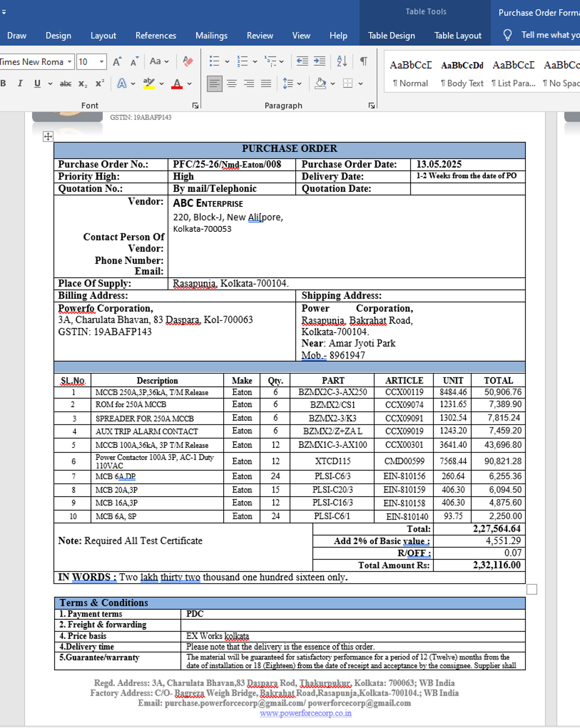This screenshot has height=728, width=580.
Task: Toggle Justify paragraph alignment
Action: click(x=266, y=83)
